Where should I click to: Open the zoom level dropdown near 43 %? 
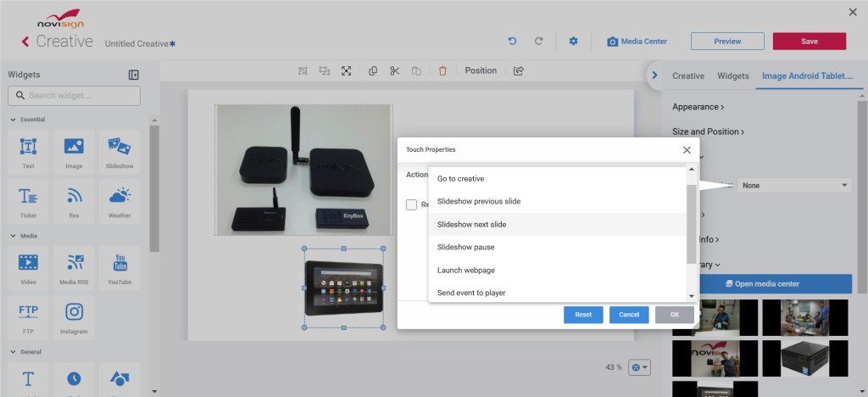[x=639, y=367]
